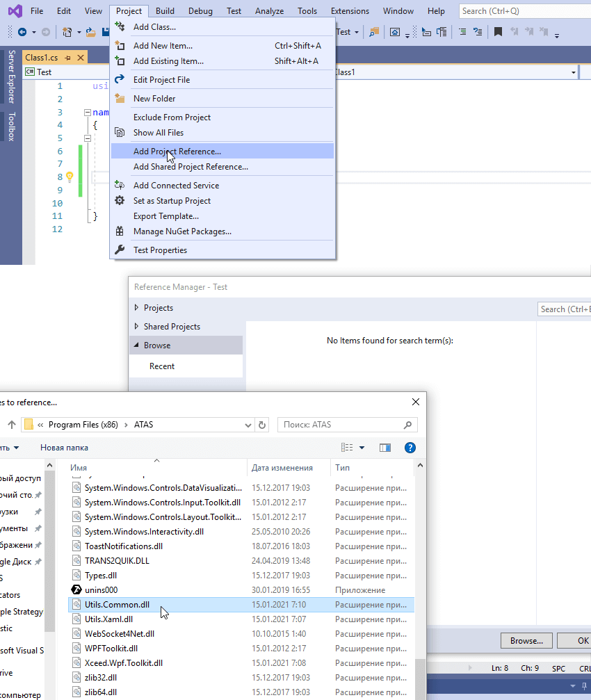
Task: Expand the Shared Projects section
Action: (x=136, y=327)
